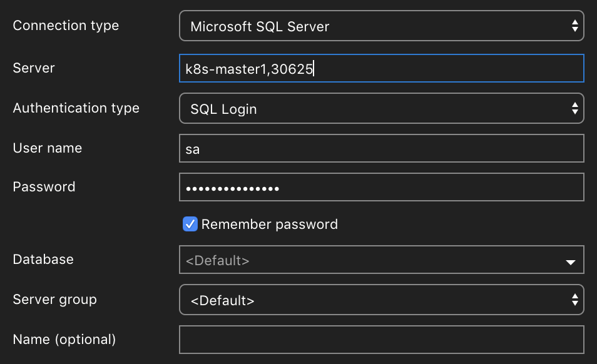Uncheck the Remember password checkbox
The height and width of the screenshot is (364, 597).
pos(190,224)
